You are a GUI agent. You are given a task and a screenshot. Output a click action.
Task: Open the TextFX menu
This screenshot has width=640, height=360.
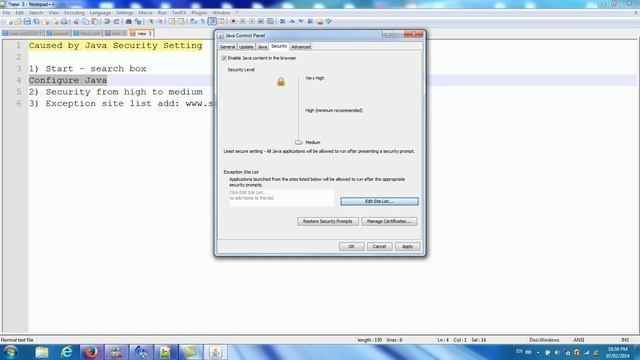click(x=179, y=13)
